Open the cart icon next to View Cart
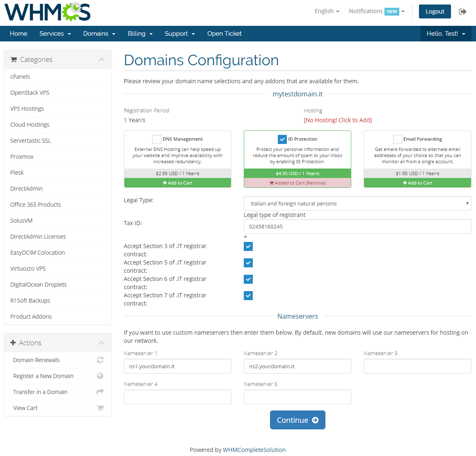Image resolution: width=476 pixels, height=456 pixels. (x=100, y=408)
